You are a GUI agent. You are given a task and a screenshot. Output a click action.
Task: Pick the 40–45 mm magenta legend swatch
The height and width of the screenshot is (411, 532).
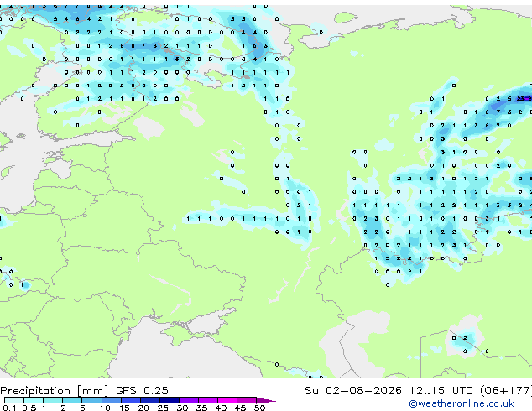coord(227,400)
